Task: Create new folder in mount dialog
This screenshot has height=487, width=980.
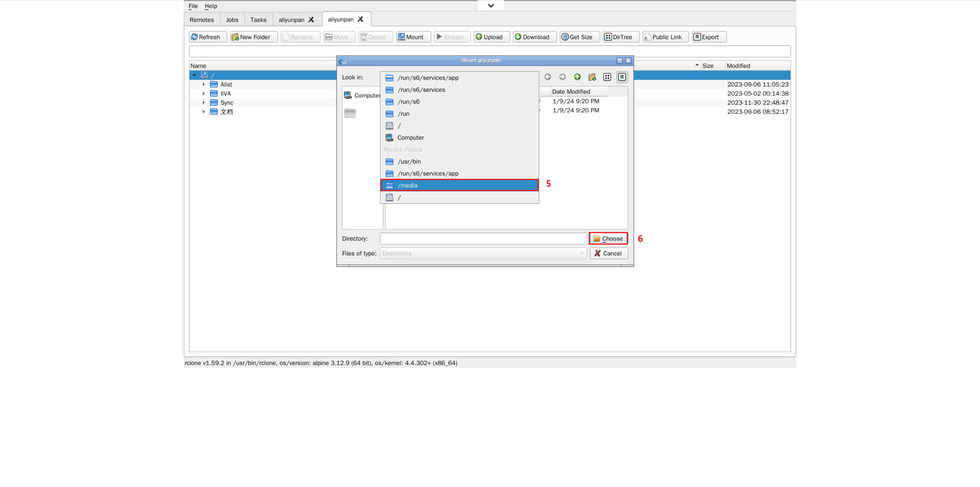Action: click(592, 77)
